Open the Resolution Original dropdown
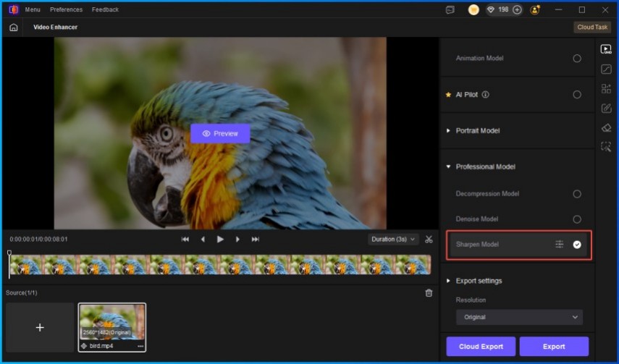Screen dimensions: 619x364 519,317
